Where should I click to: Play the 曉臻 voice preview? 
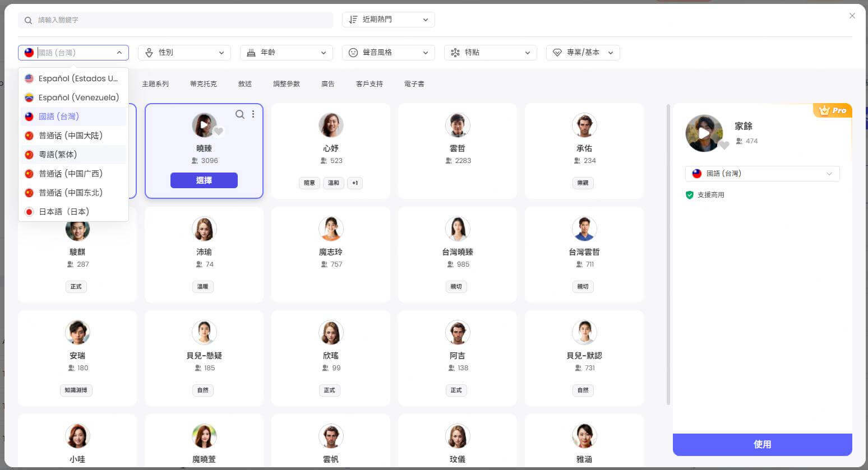[x=204, y=124]
